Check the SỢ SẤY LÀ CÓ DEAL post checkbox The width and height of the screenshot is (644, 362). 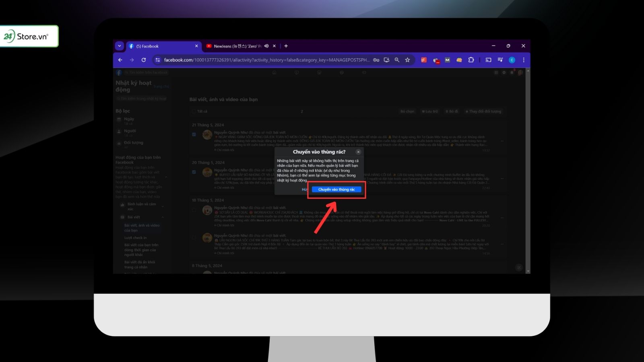click(x=194, y=210)
